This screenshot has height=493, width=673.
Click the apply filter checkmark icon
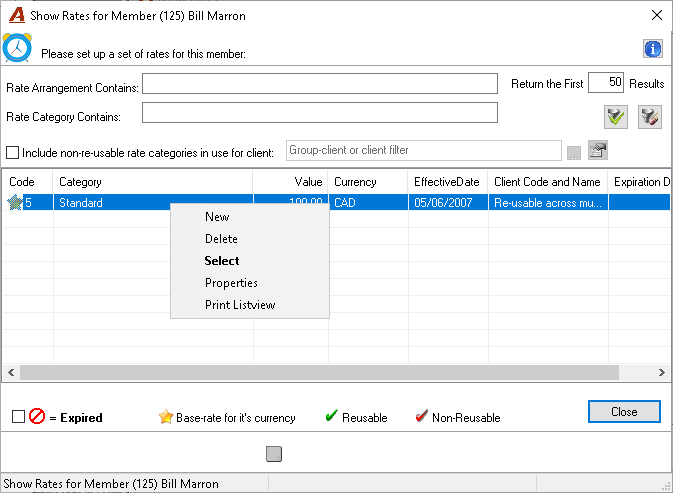(x=615, y=117)
